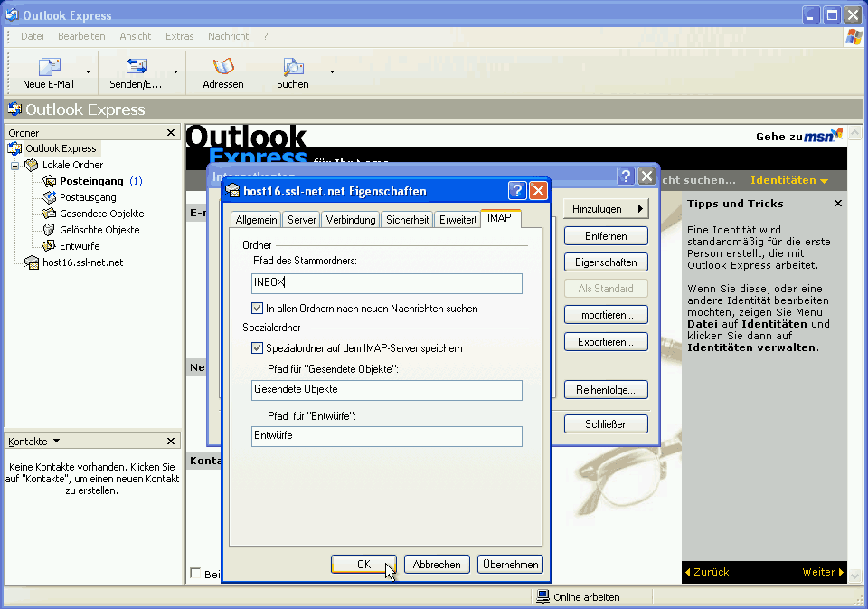Click the Entfernen button

(x=606, y=235)
